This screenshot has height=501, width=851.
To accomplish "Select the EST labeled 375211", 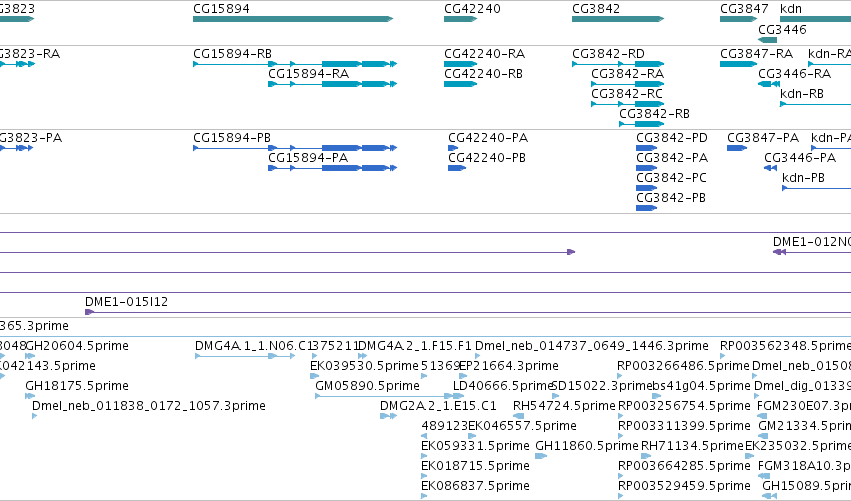I will coord(334,346).
